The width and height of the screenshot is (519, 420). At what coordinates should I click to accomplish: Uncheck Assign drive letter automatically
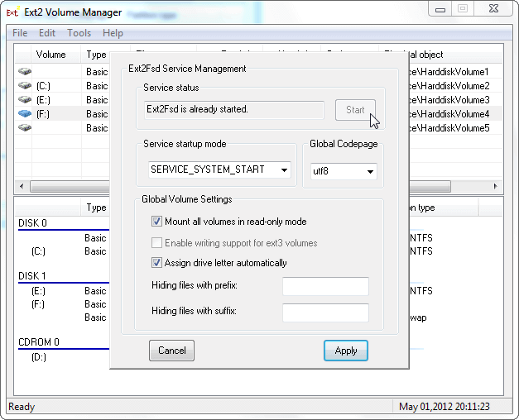point(157,263)
